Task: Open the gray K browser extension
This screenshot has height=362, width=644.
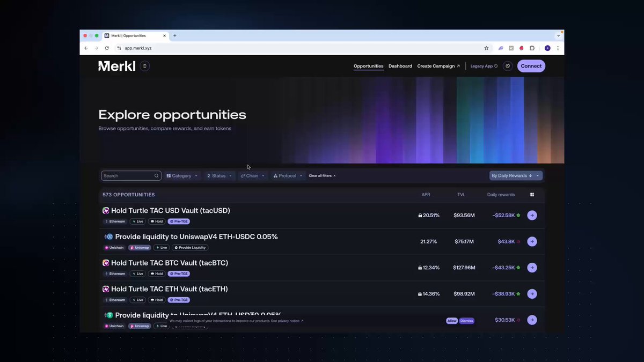Action: pyautogui.click(x=511, y=48)
